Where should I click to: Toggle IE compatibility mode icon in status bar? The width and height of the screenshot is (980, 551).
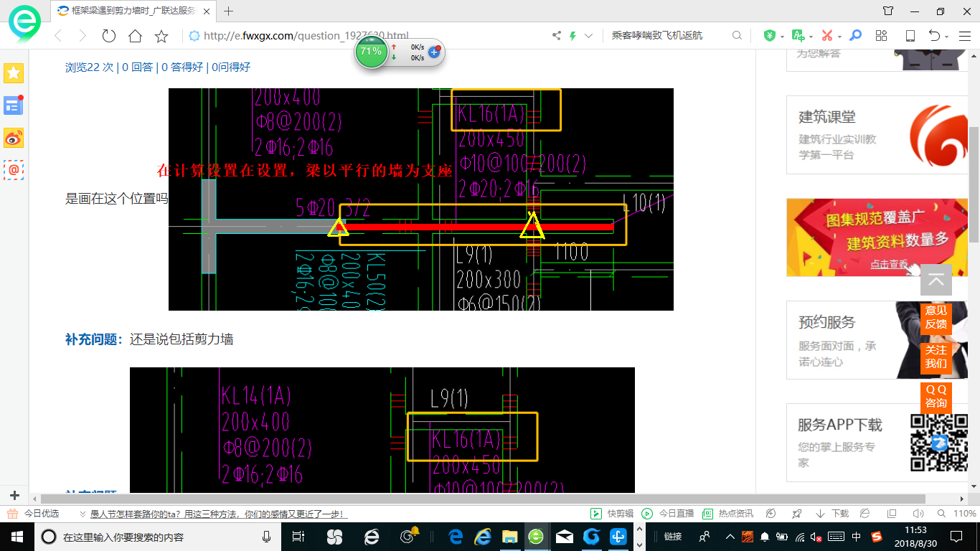tap(864, 514)
